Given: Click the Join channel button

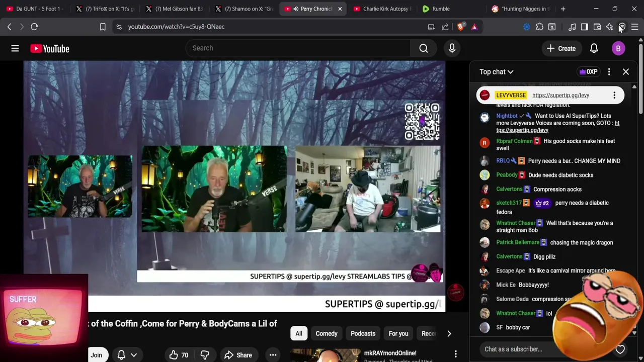Looking at the screenshot, I should pos(96,355).
